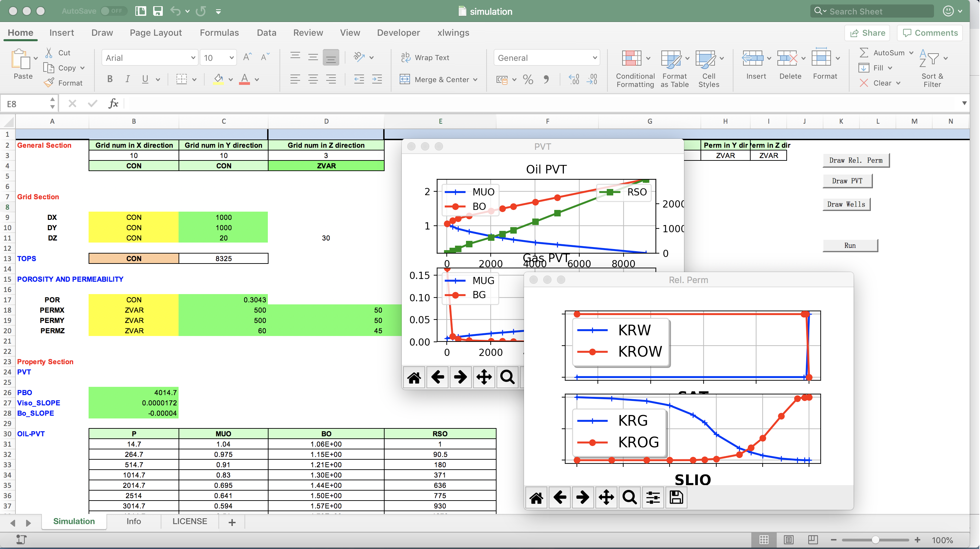Open the Merge & Center dropdown arrow
The width and height of the screenshot is (980, 549).
[475, 80]
